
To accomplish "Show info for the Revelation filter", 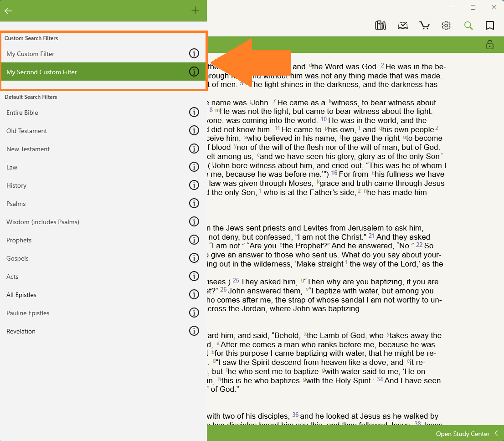I will 194,331.
